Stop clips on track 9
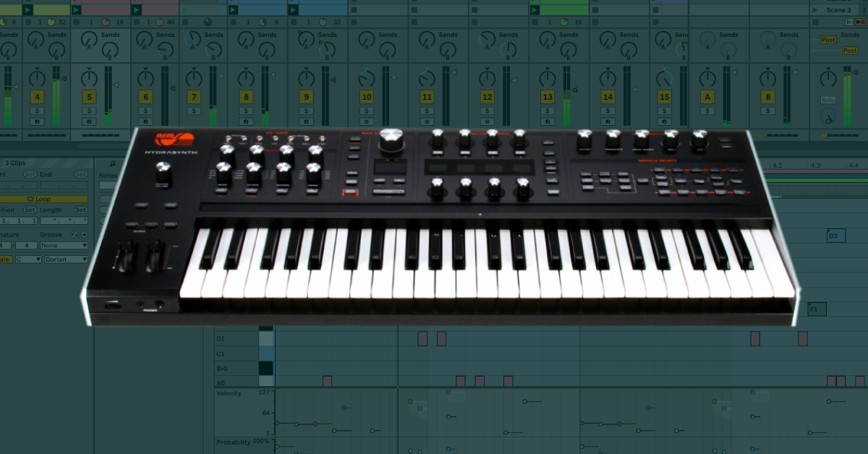Screen dimensions: 868x454 coord(293,22)
